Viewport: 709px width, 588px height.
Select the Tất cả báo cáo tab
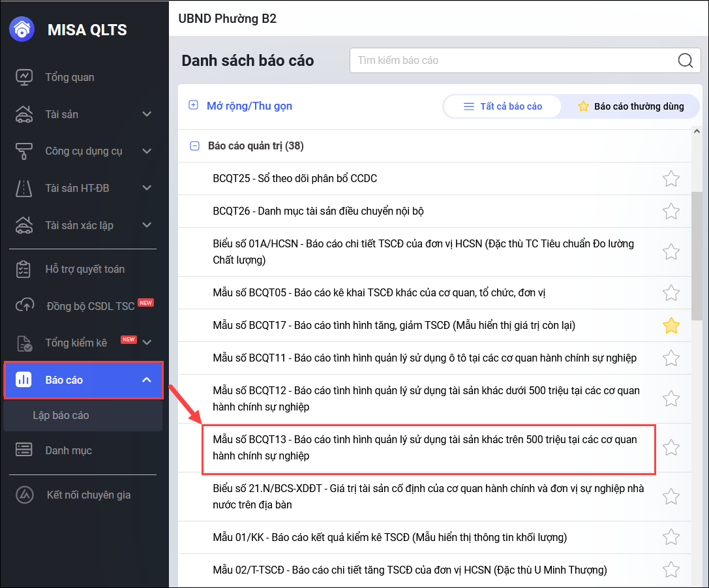click(503, 106)
